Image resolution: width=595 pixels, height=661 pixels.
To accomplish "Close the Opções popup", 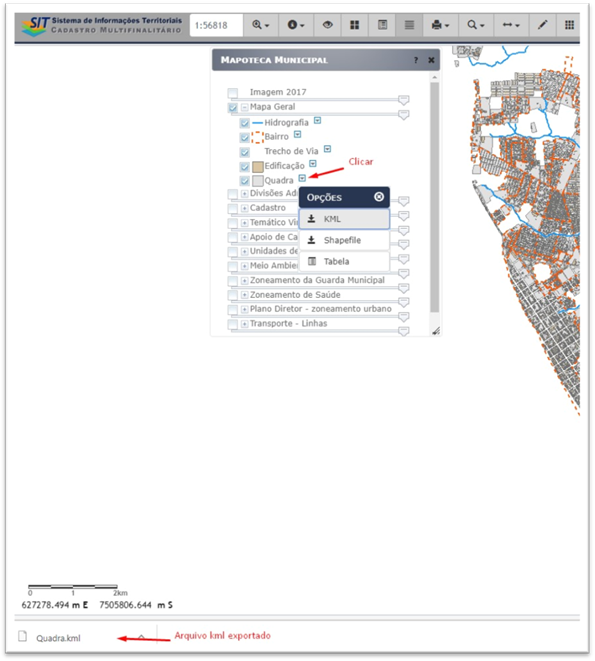I will (379, 197).
